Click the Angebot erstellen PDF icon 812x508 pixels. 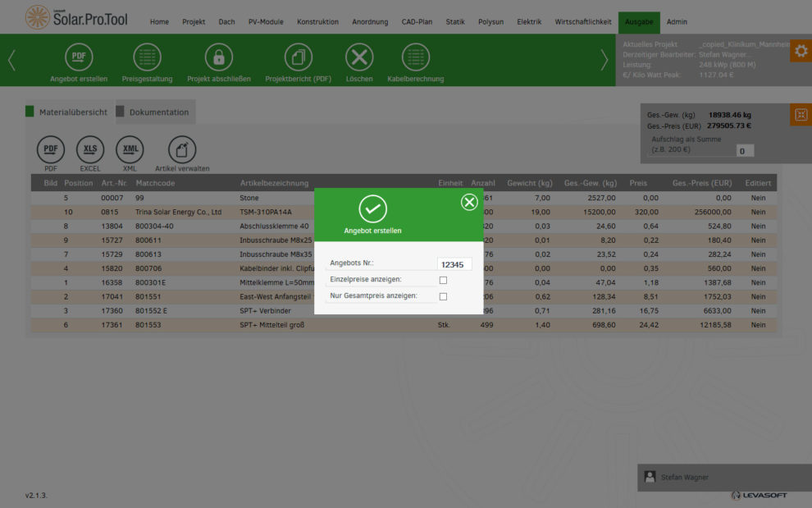click(x=79, y=57)
